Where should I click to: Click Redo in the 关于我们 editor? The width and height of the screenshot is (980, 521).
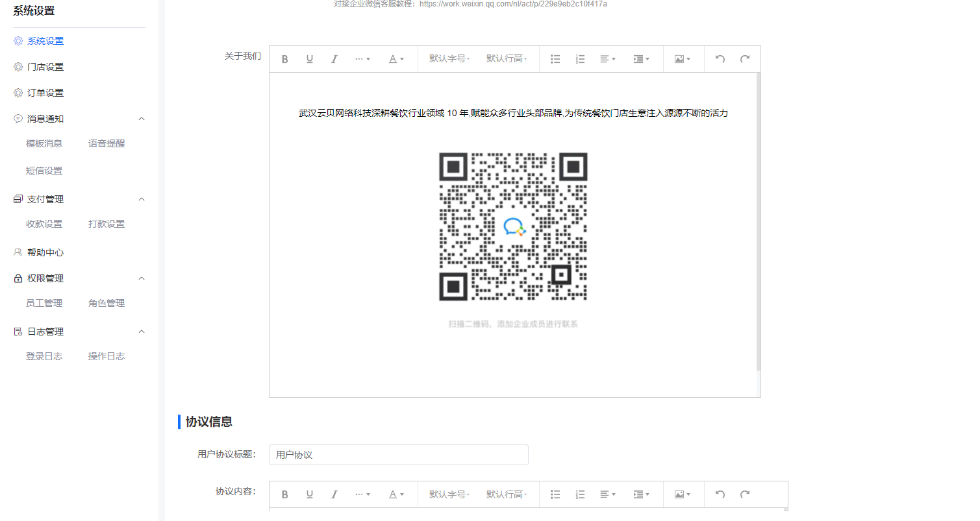click(745, 59)
